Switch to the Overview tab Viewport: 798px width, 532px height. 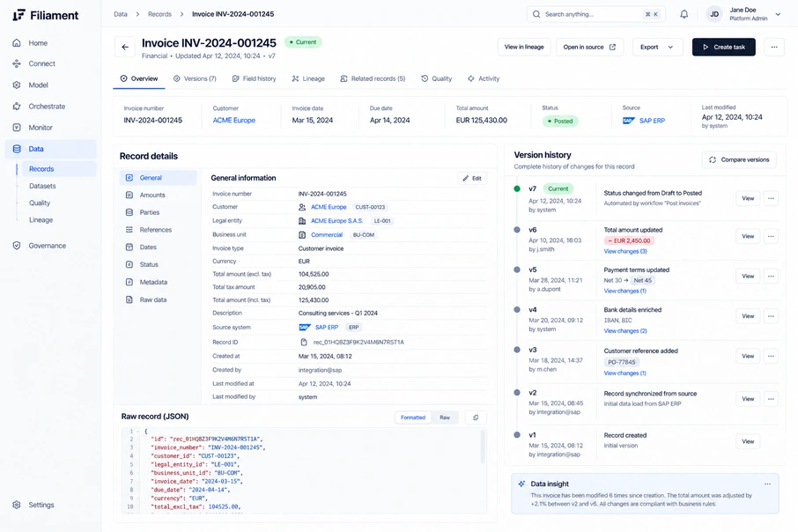(x=139, y=78)
